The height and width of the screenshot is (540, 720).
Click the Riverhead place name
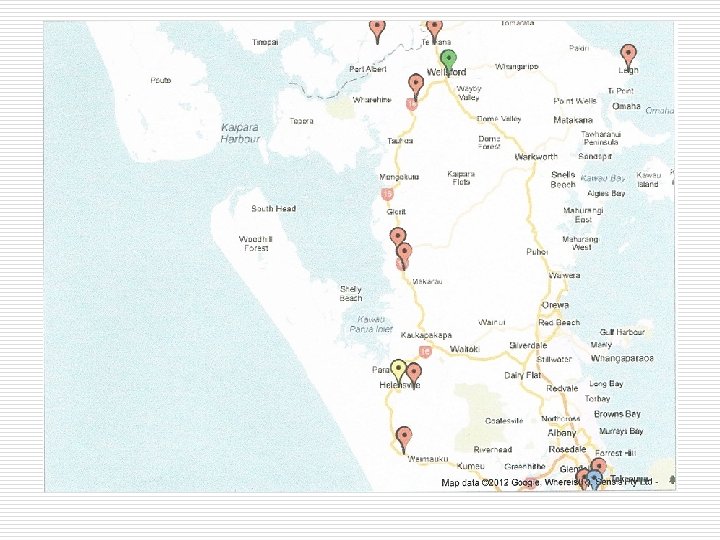(493, 450)
